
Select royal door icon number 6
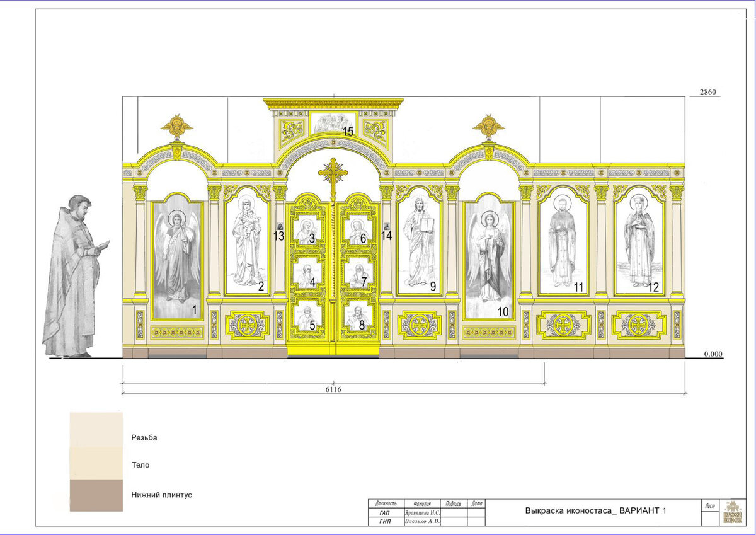[x=358, y=231]
